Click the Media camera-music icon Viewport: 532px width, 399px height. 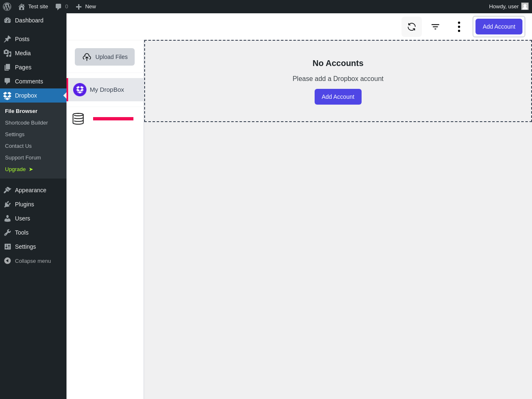tap(7, 53)
